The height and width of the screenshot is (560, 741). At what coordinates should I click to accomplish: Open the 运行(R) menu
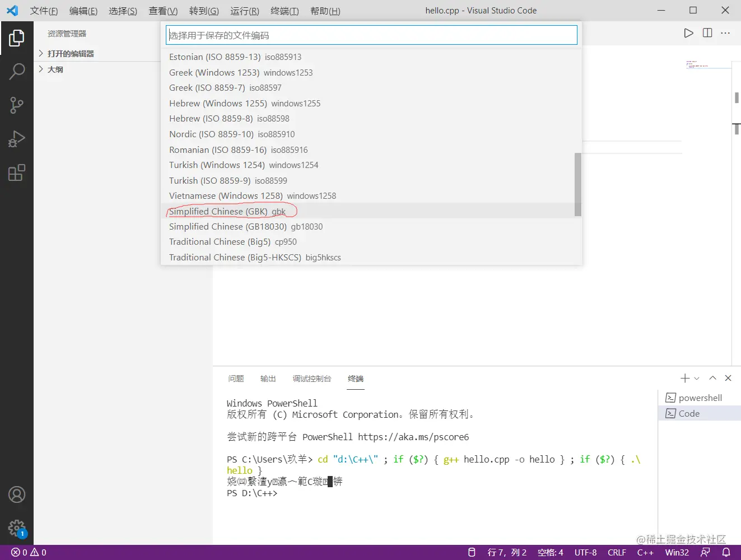pyautogui.click(x=245, y=11)
